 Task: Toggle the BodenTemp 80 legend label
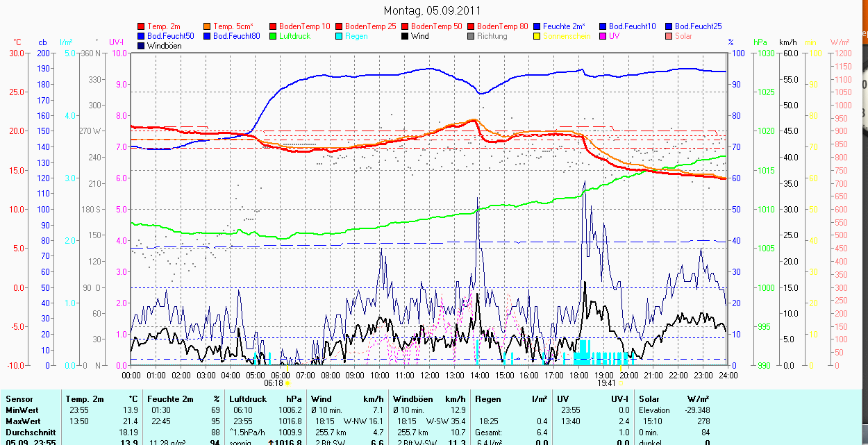(503, 26)
